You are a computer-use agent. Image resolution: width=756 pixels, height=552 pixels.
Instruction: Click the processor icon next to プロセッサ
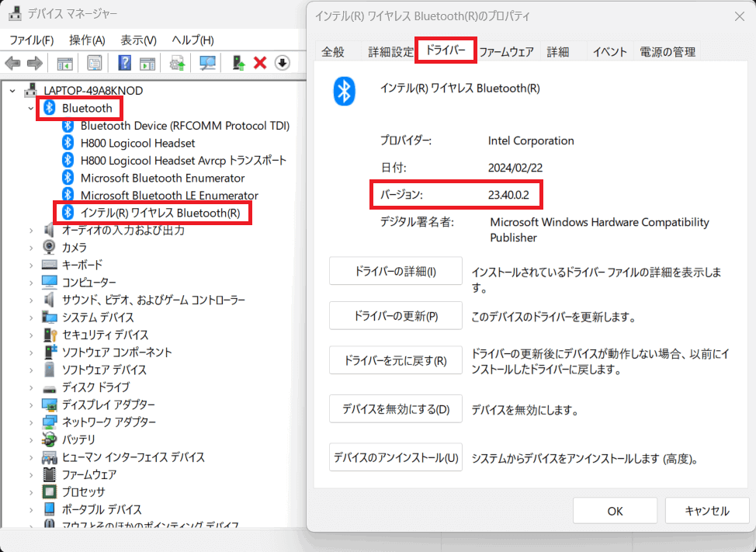[49, 491]
